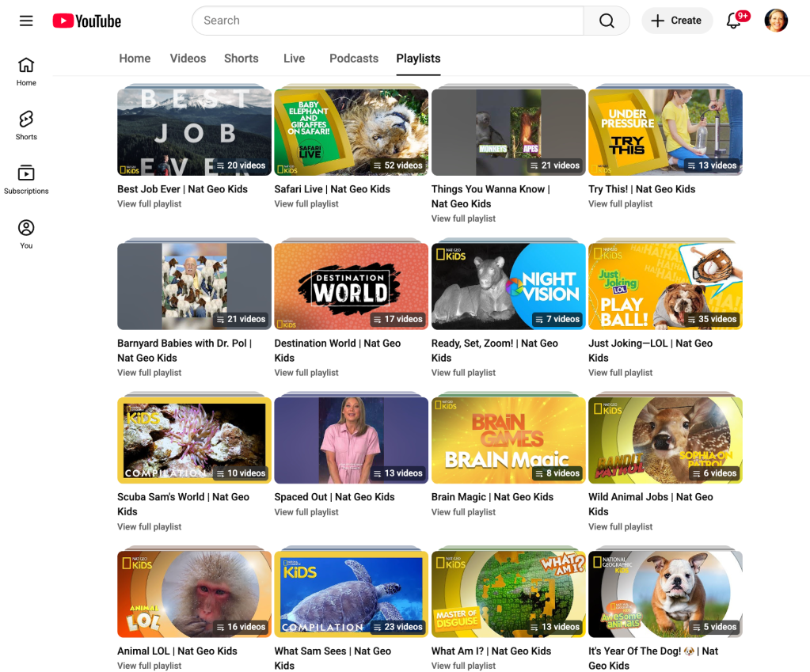Switch to the Podcasts tab
The height and width of the screenshot is (672, 810).
click(x=354, y=59)
